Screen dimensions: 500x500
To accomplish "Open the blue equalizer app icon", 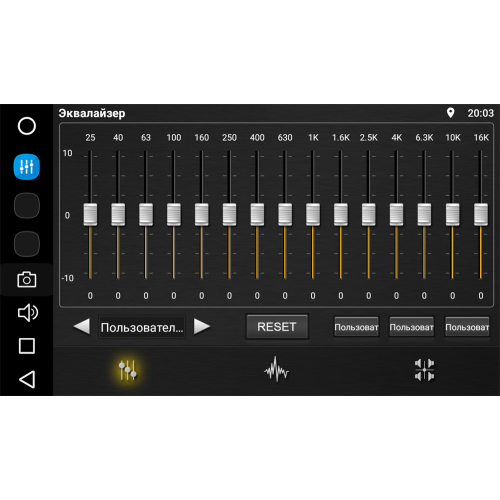I will [27, 167].
